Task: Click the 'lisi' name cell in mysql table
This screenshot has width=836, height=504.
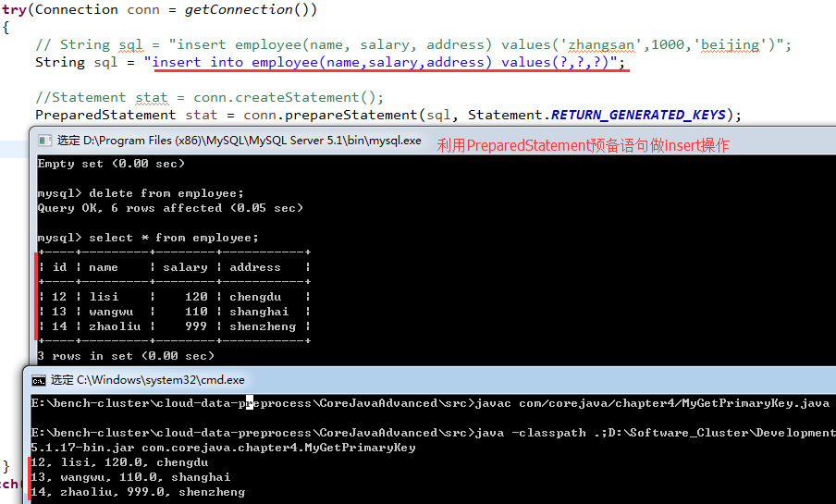Action: pos(104,297)
